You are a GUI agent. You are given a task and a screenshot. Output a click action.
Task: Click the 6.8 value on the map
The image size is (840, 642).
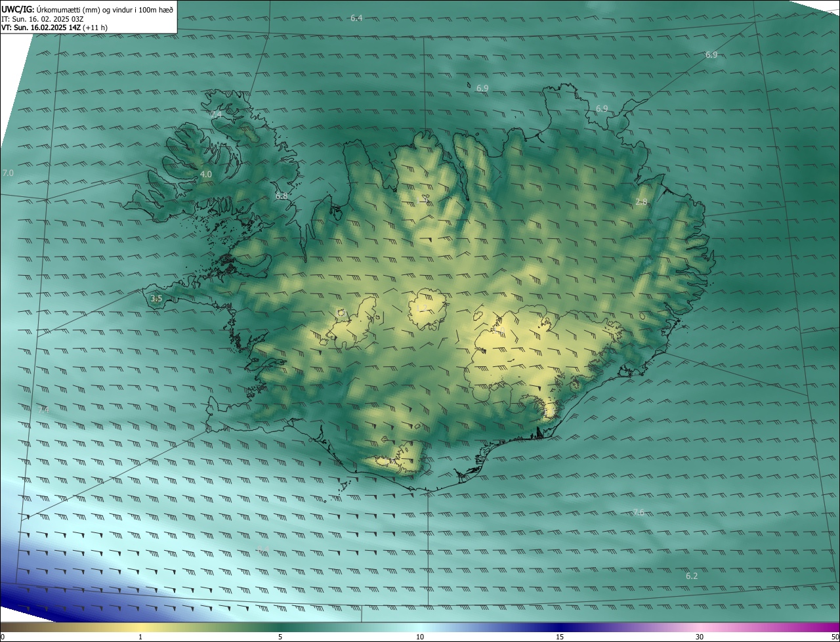[282, 196]
